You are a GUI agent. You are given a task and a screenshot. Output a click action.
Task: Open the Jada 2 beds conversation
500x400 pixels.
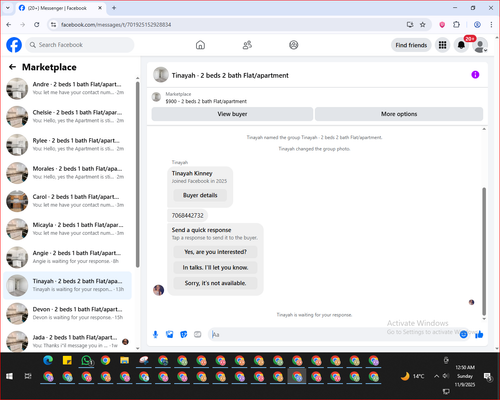(x=68, y=341)
